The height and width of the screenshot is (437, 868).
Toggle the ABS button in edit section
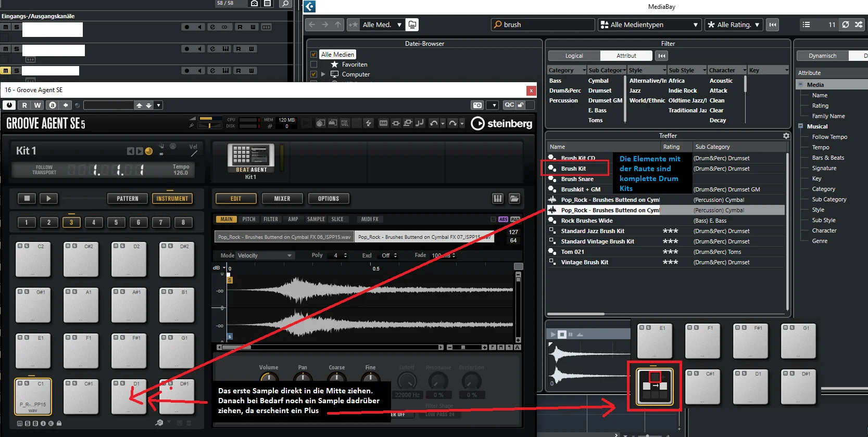[x=503, y=219]
